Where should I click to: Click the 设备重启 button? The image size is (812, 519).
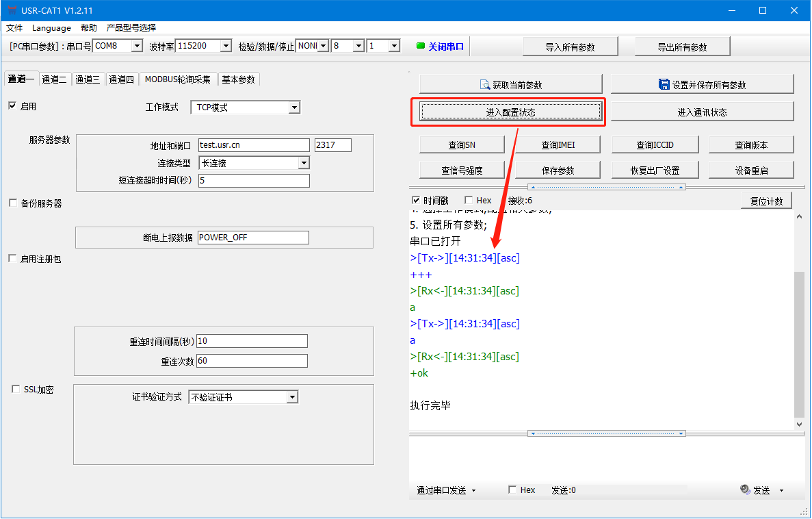click(x=751, y=170)
